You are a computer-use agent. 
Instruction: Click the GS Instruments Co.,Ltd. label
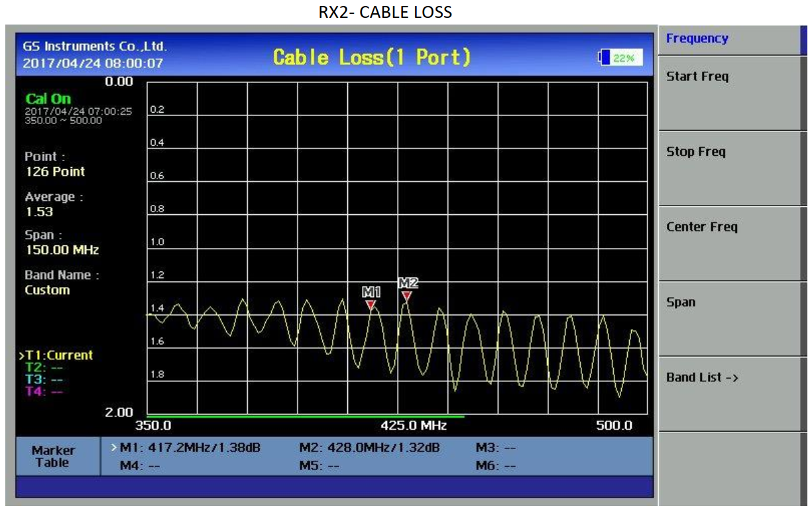95,46
